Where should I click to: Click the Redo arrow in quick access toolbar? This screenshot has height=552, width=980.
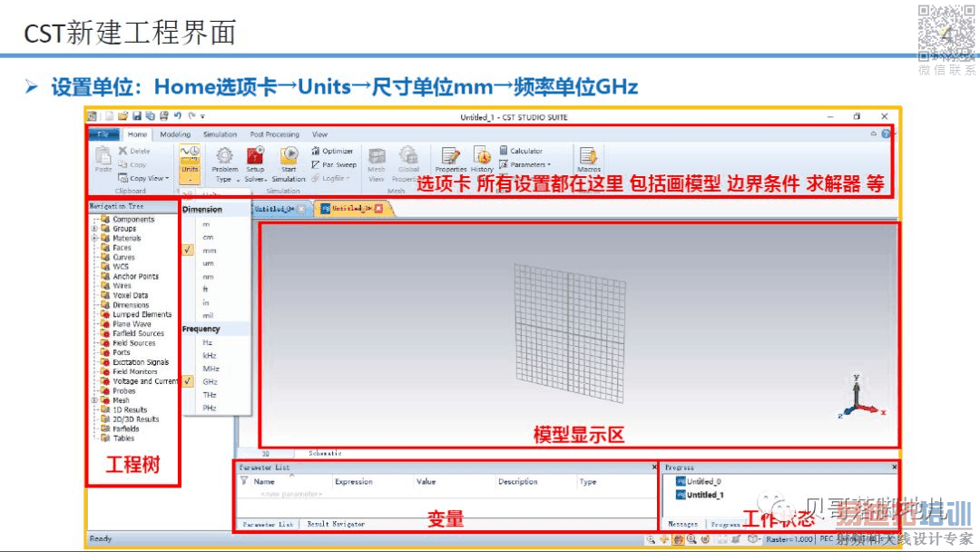click(x=191, y=115)
